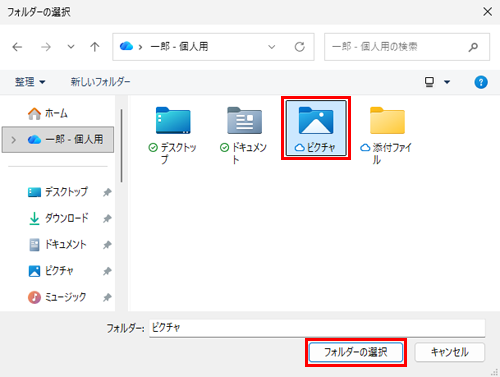Select the 添付ファイル folder icon

(387, 120)
